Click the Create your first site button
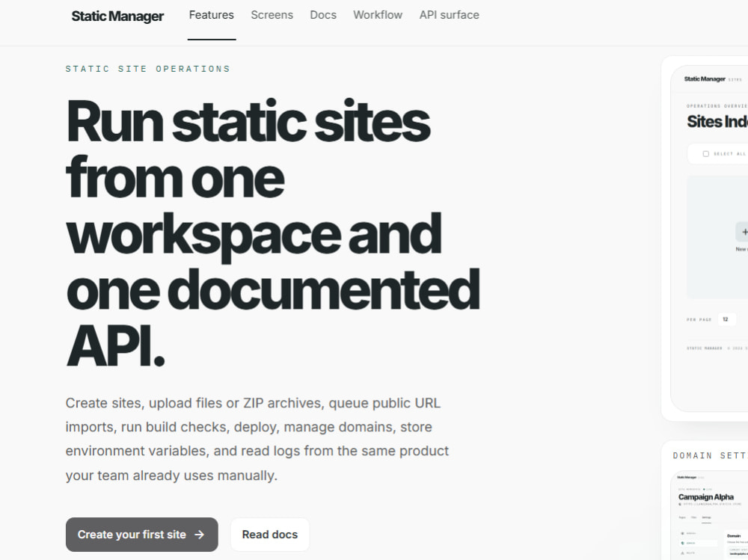This screenshot has height=560, width=748. tap(141, 535)
